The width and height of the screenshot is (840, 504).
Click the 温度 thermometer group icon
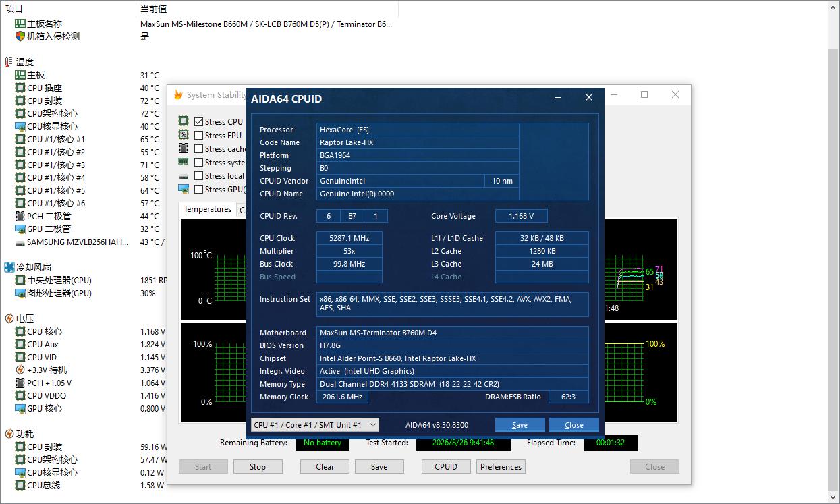[x=9, y=62]
